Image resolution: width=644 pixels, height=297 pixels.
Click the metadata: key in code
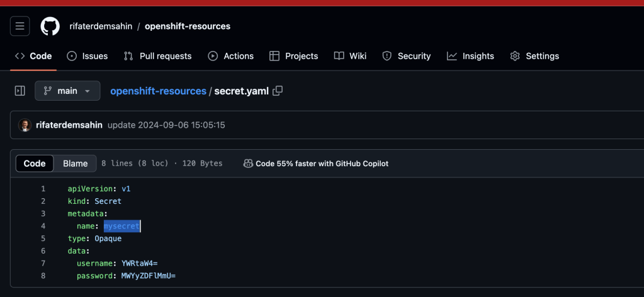click(x=88, y=213)
